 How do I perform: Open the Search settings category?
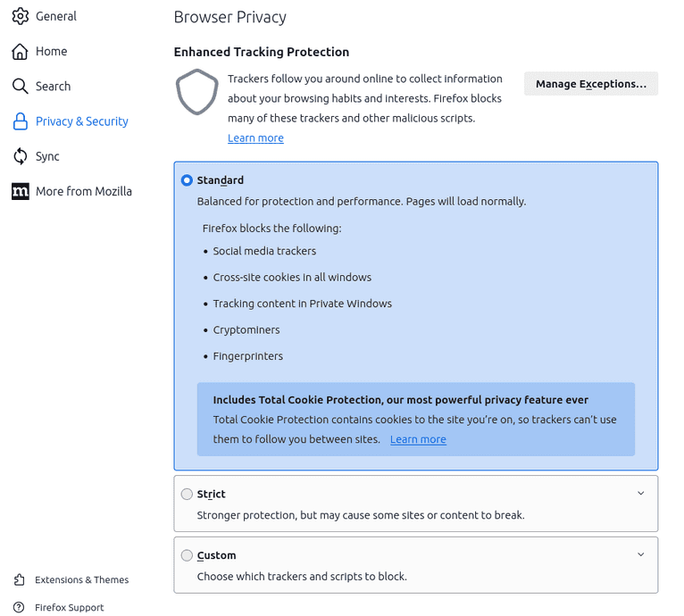point(53,87)
